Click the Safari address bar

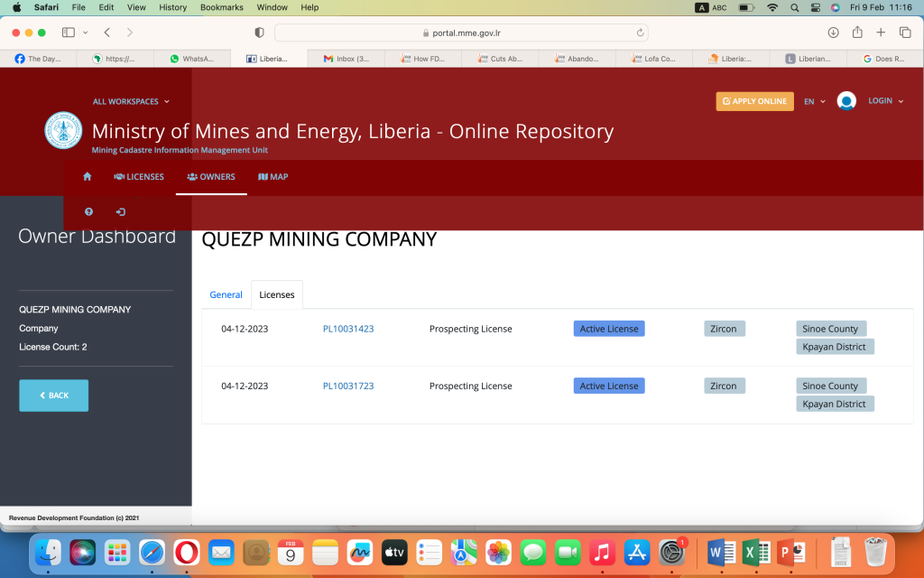coord(460,33)
